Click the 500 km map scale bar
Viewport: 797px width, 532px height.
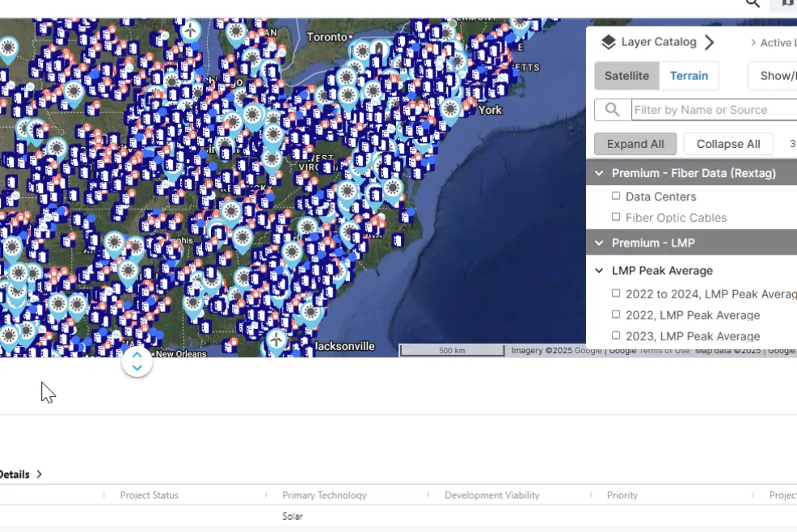pyautogui.click(x=451, y=350)
